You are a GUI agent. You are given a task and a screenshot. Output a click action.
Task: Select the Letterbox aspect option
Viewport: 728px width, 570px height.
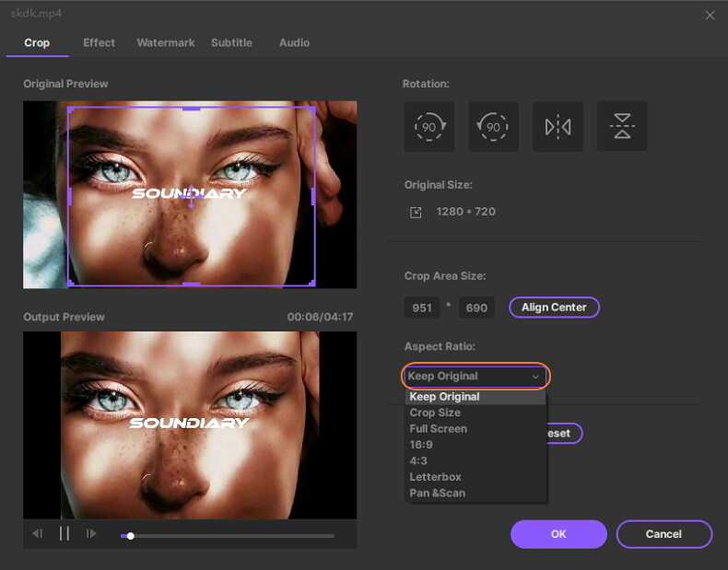[435, 477]
